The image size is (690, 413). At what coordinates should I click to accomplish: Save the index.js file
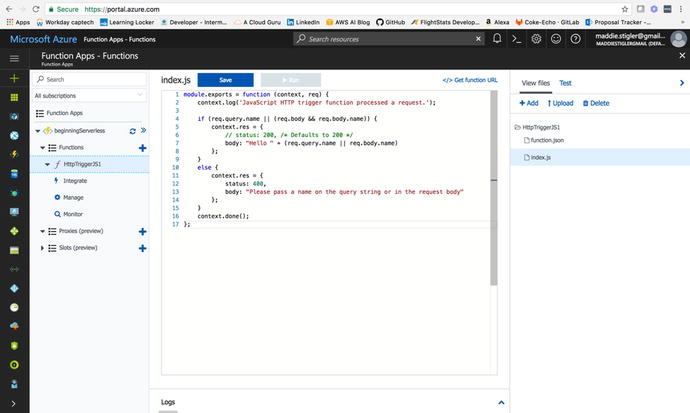point(225,80)
